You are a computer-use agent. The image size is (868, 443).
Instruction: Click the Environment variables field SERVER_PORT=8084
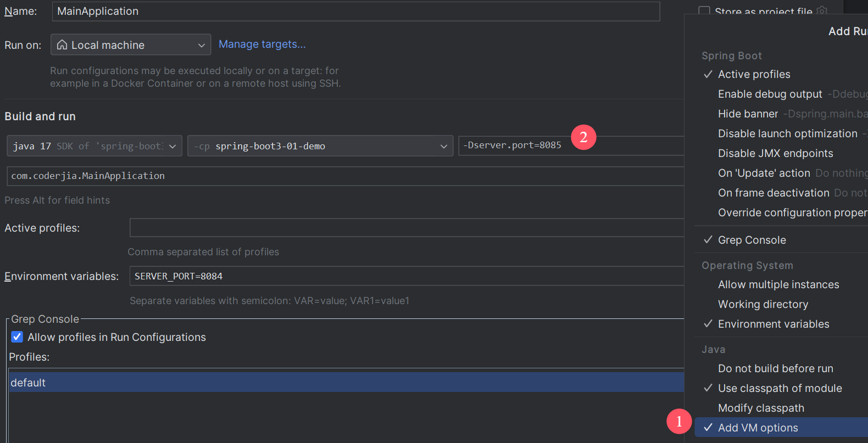(x=407, y=276)
